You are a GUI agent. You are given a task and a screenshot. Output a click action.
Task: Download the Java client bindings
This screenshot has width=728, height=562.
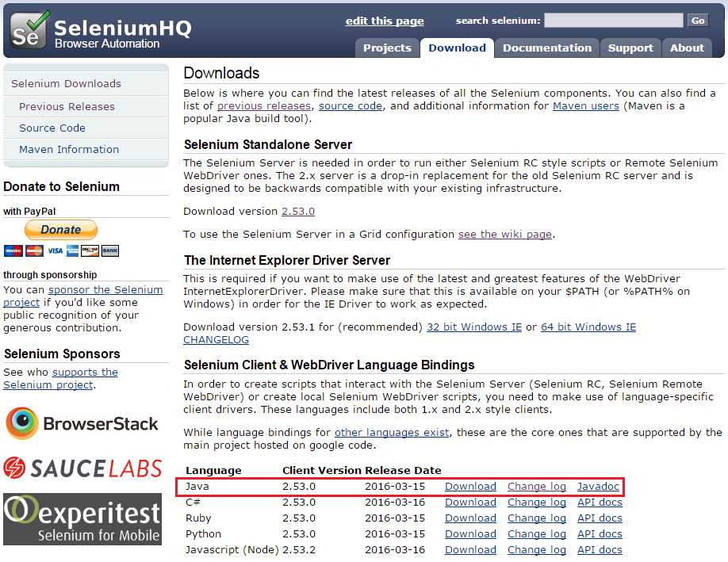point(470,487)
